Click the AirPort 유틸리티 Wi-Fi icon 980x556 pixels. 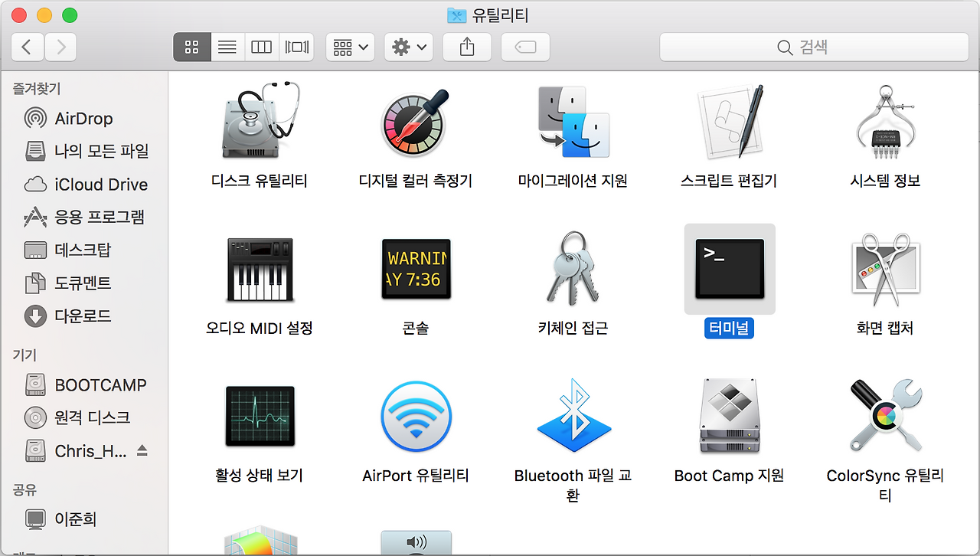(416, 417)
